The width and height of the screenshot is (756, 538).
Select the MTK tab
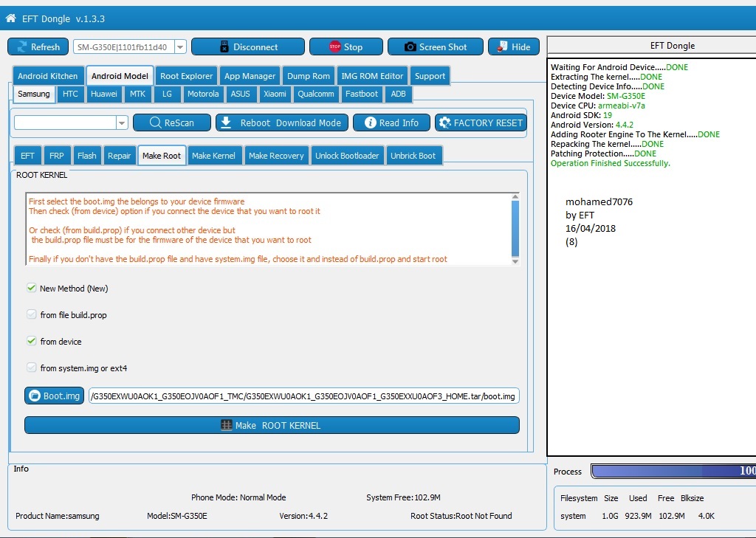(x=138, y=94)
